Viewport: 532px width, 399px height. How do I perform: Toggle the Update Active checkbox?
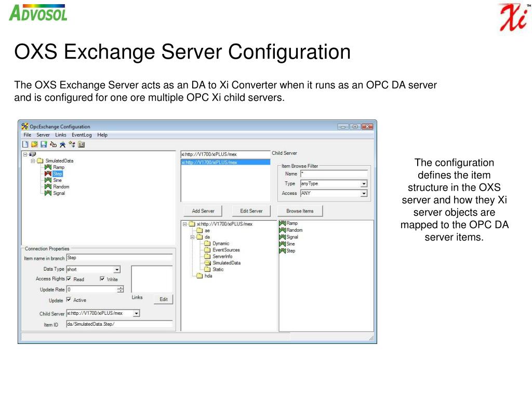[69, 300]
